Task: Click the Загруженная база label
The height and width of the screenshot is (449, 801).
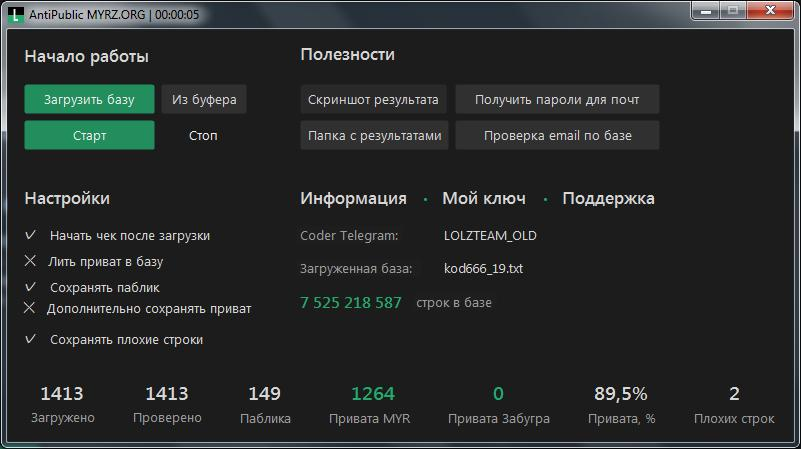Action: click(356, 268)
